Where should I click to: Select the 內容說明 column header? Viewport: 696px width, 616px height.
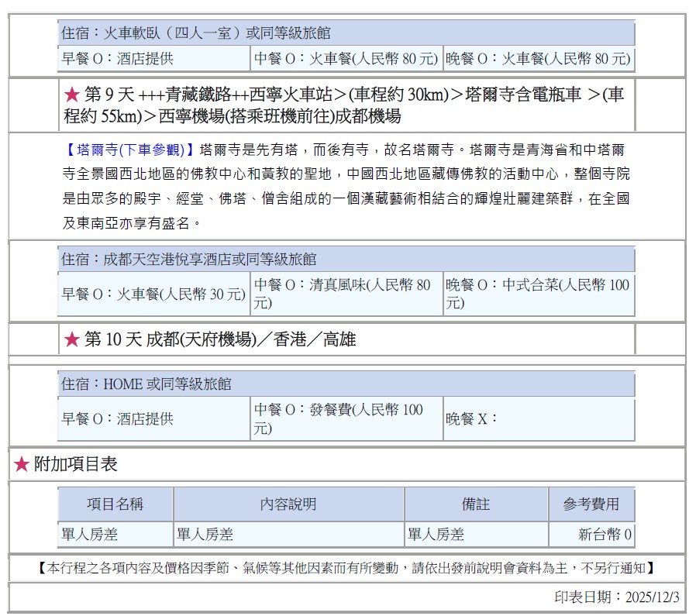coord(288,504)
